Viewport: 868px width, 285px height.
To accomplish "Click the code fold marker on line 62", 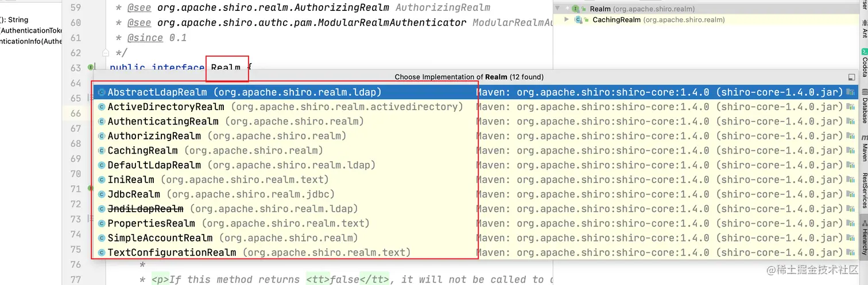I will (105, 53).
